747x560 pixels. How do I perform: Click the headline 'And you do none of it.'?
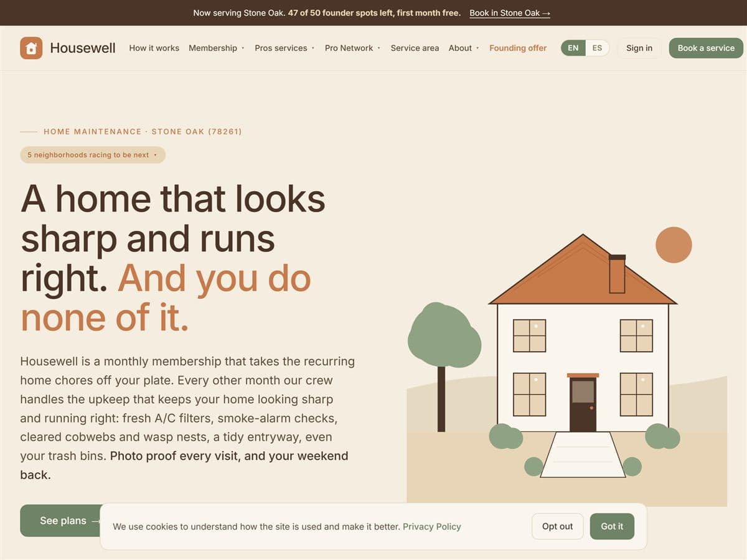coord(166,298)
